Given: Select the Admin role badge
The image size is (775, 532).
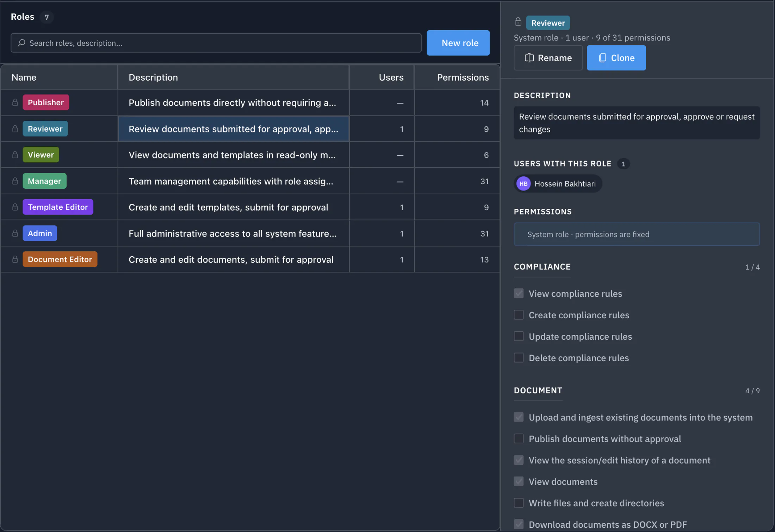Looking at the screenshot, I should [40, 233].
